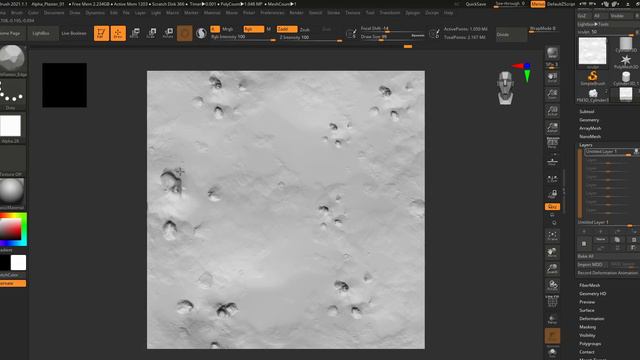Open the Render menu

tap(296, 13)
